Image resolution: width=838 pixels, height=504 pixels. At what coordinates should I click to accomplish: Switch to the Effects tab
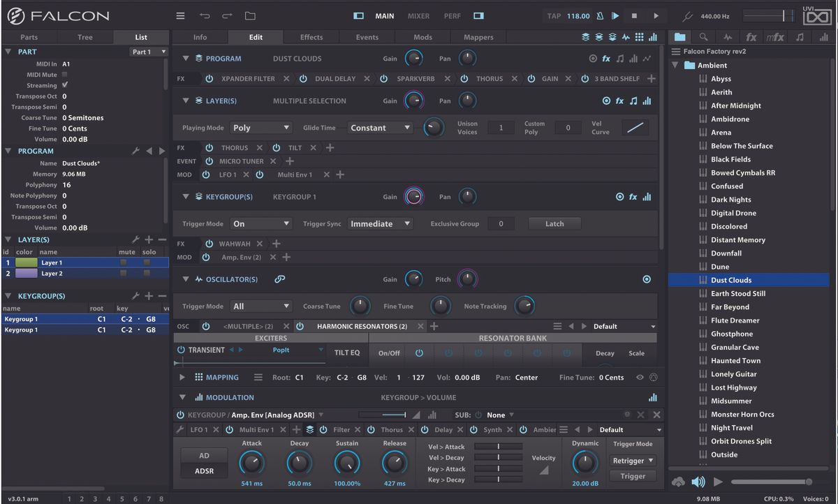(x=311, y=36)
